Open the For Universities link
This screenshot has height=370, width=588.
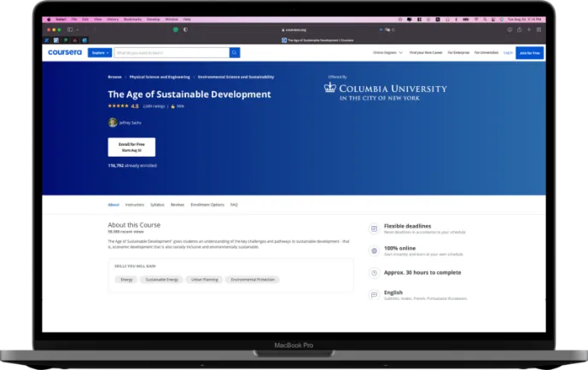point(486,53)
